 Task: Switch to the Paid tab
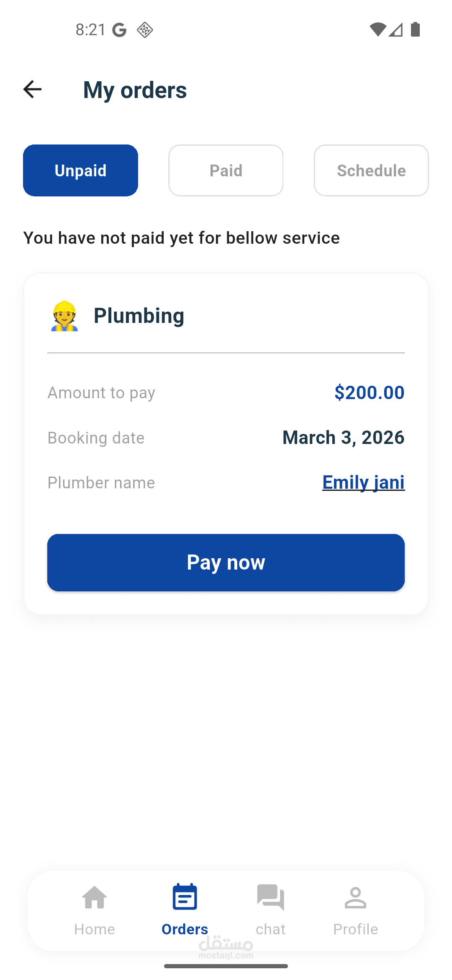226,170
